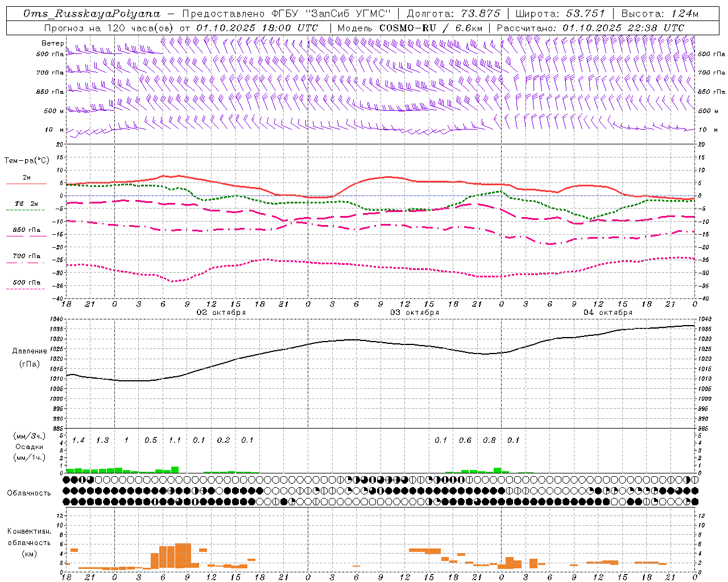The image size is (728, 582).
Task: Click the dotted pink line sample under 500 гПа legend
Action: pos(26,289)
